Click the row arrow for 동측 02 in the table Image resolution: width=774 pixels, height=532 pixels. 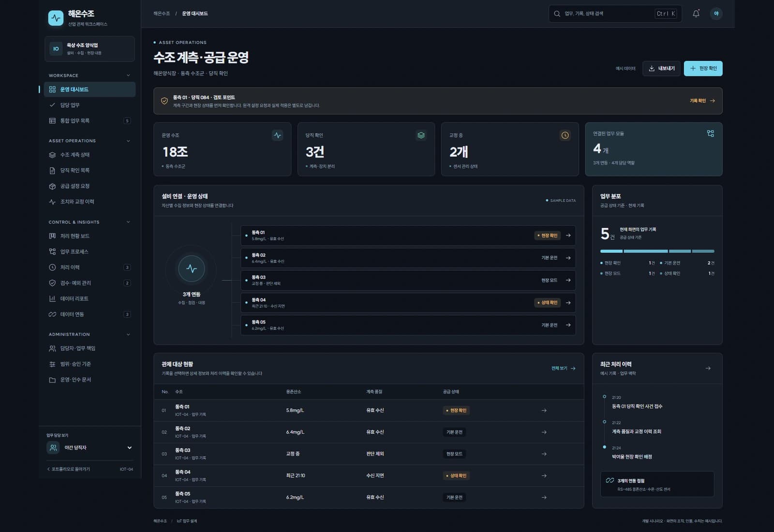(x=544, y=432)
